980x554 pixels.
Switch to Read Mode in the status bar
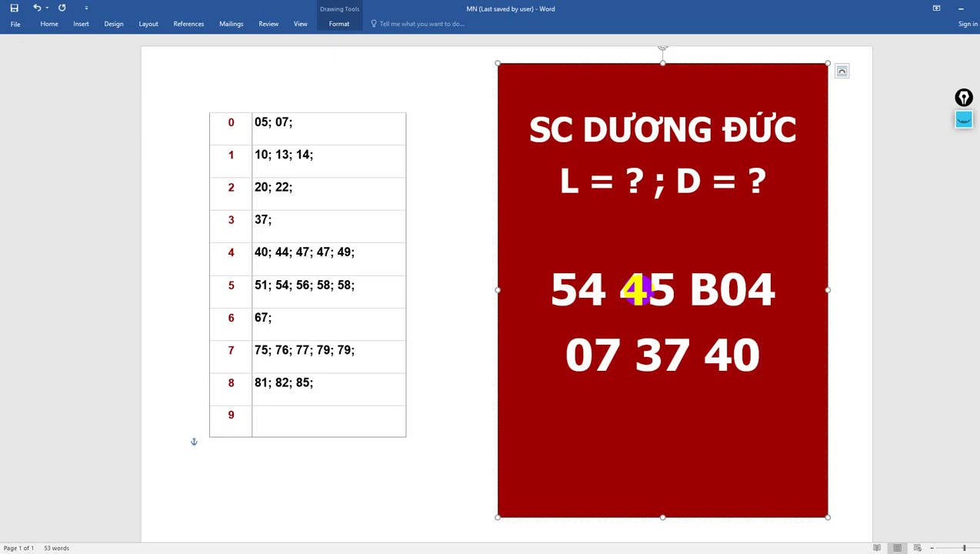[x=877, y=548]
